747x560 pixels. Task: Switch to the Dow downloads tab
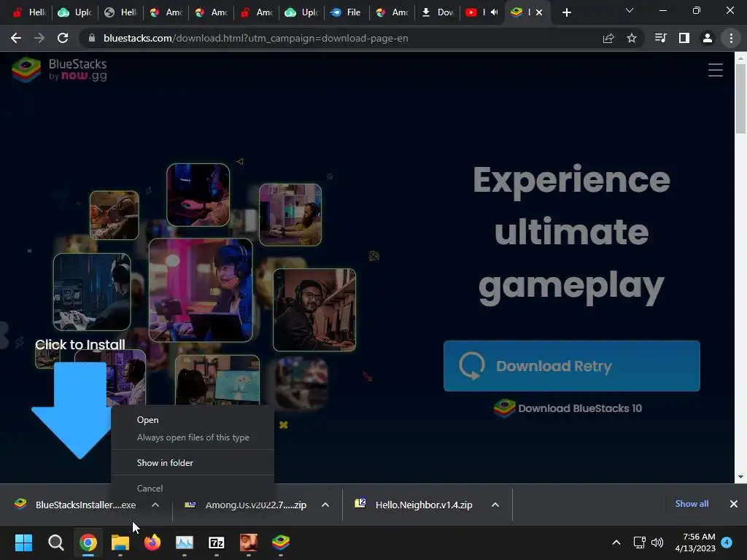point(438,12)
